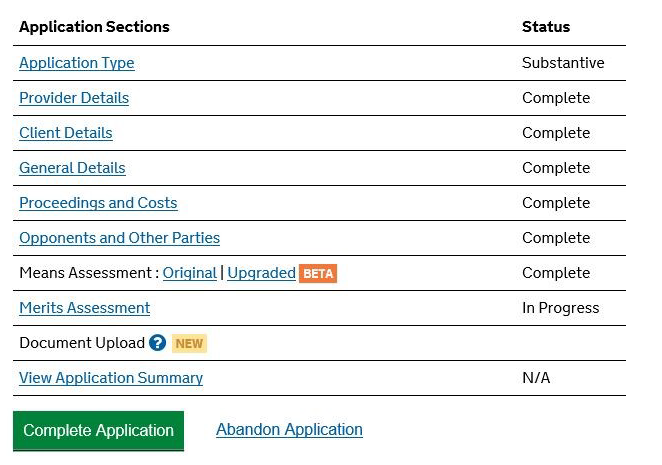Open the Upgraded means assessment
The height and width of the screenshot is (465, 662).
(x=261, y=273)
